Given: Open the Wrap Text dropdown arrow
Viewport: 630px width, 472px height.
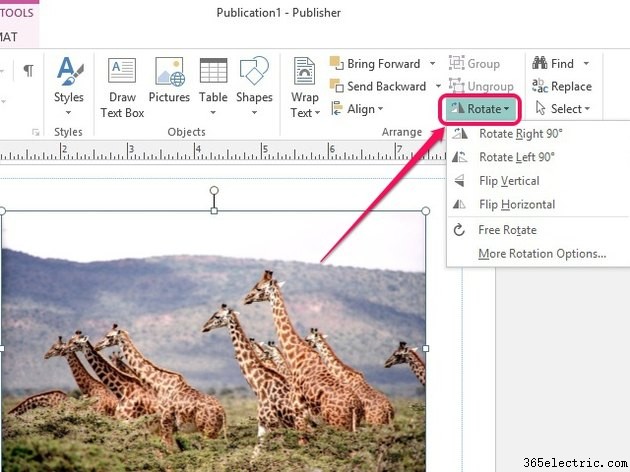Looking at the screenshot, I should click(x=317, y=113).
